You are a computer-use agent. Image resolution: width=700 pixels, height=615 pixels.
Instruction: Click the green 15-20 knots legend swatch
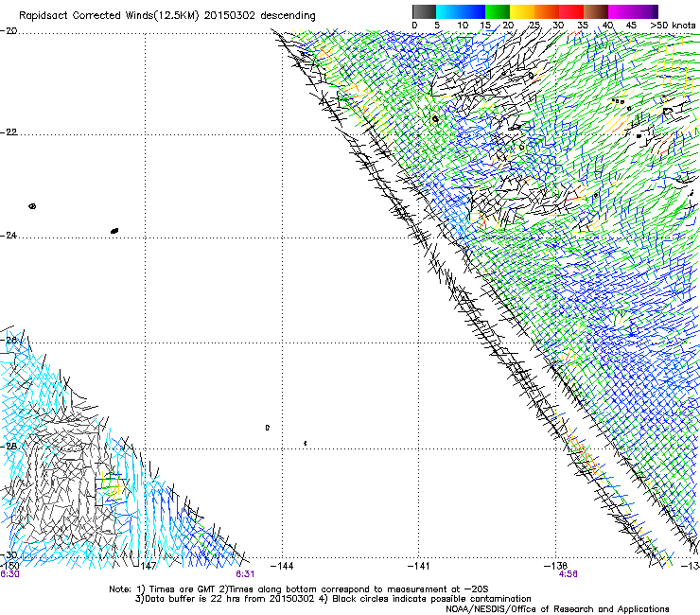498,11
